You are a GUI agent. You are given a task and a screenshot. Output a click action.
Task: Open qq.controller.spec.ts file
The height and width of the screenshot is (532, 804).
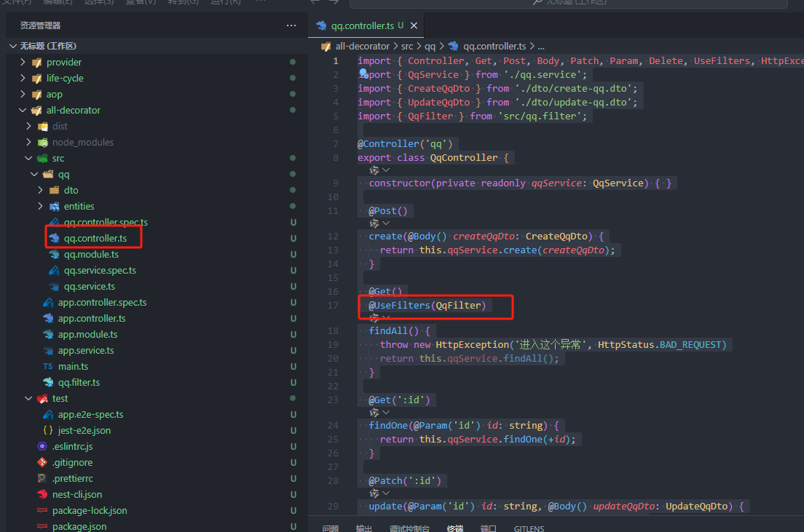pos(106,222)
